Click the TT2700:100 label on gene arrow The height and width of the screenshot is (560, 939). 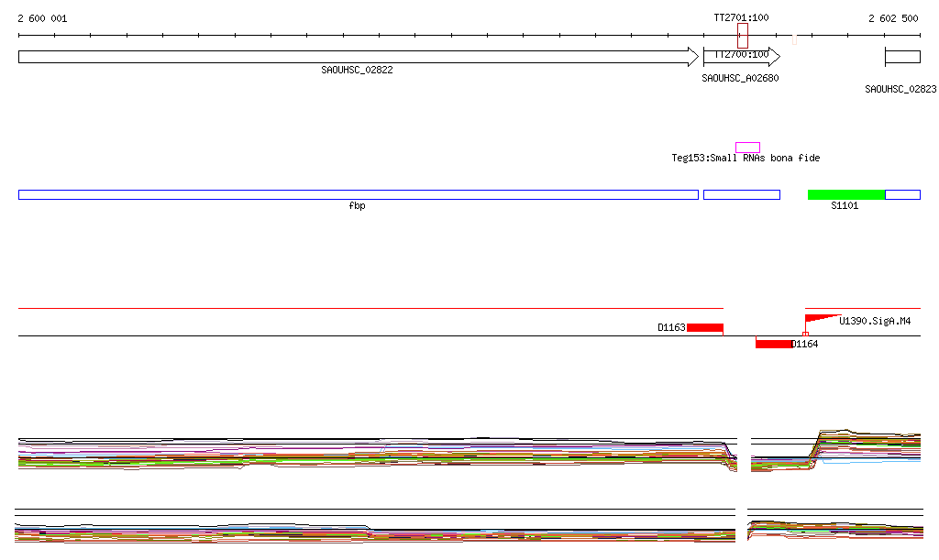741,55
